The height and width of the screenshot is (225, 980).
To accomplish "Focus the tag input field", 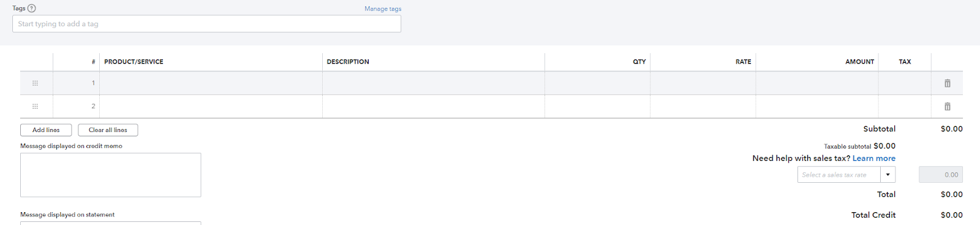I will point(206,24).
